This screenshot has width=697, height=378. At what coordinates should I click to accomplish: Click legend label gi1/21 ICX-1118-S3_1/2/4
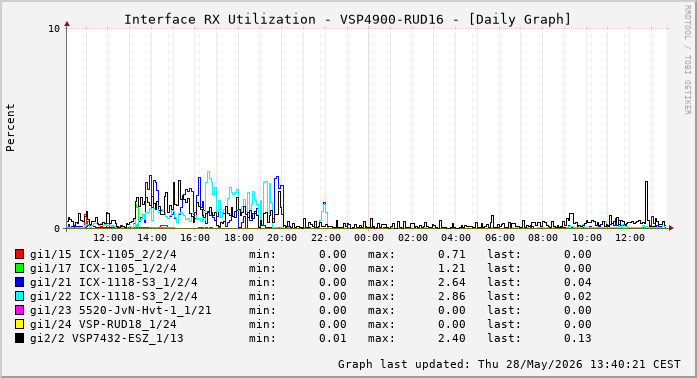pyautogui.click(x=114, y=282)
